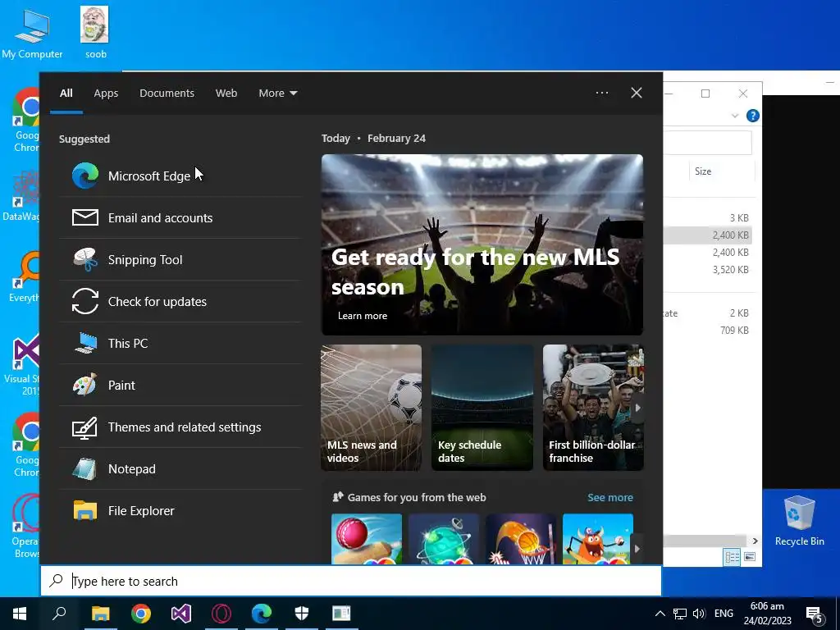
Task: Launch Notepad from suggested list
Action: click(x=180, y=468)
